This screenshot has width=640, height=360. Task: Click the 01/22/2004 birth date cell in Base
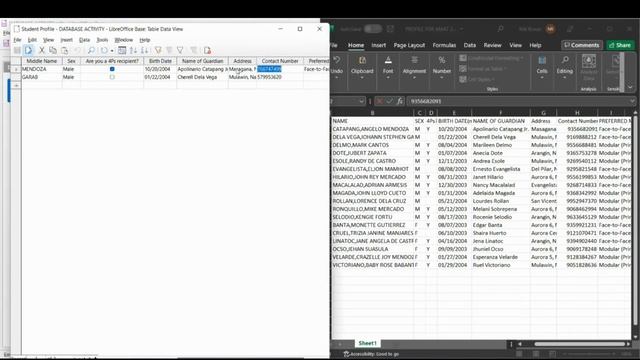coord(160,77)
